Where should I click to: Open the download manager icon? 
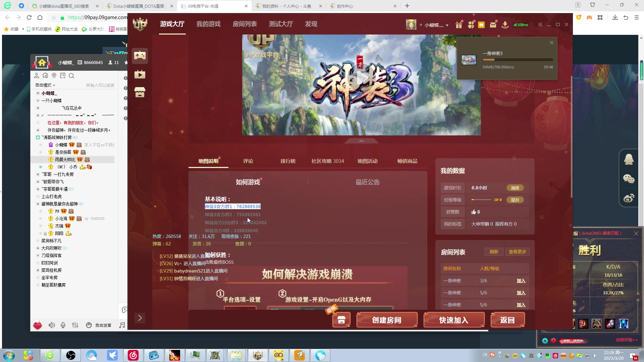pos(505,25)
